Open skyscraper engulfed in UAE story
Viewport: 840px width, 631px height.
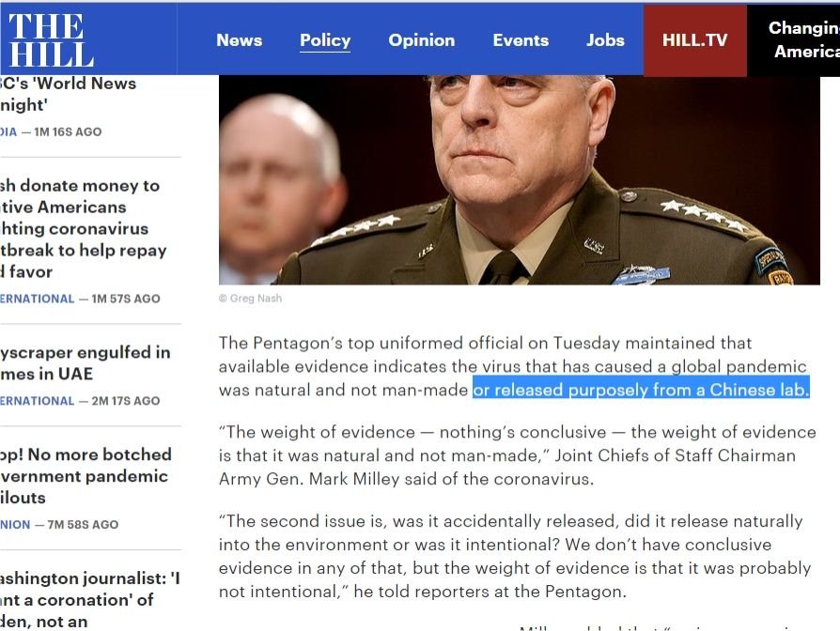click(86, 362)
